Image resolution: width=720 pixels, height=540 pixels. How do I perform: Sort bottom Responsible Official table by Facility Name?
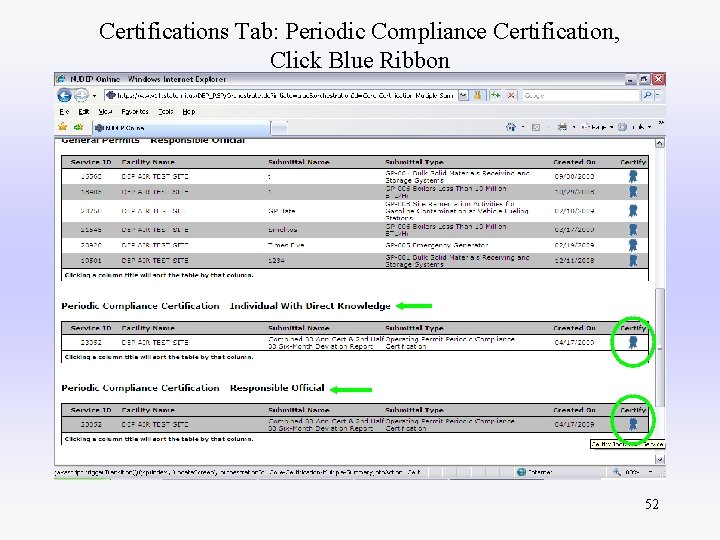tap(148, 410)
